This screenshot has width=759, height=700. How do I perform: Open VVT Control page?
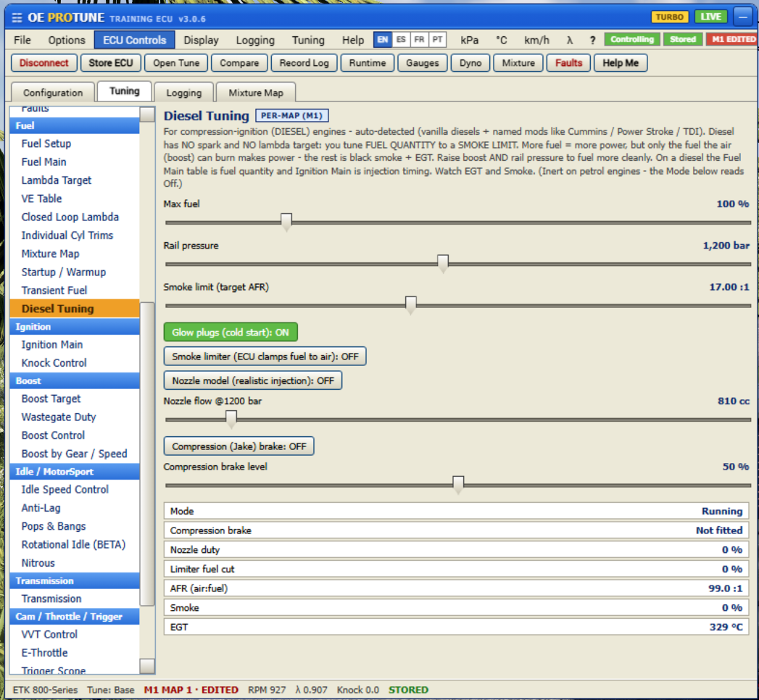[x=75, y=635]
